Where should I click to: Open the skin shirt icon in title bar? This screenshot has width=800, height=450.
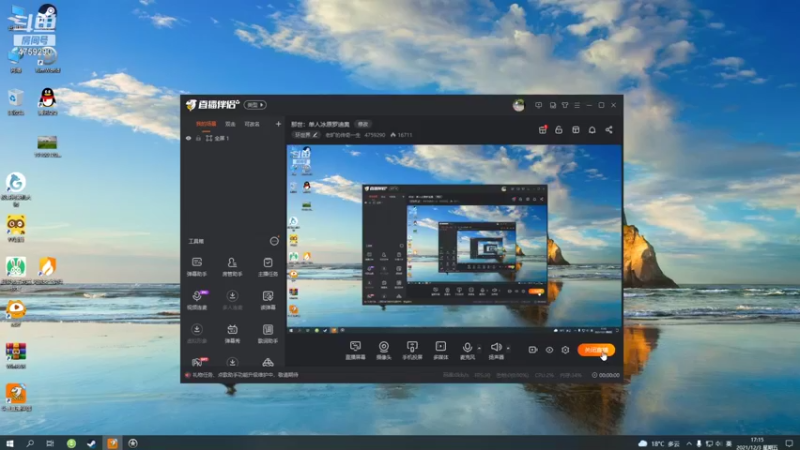(x=565, y=105)
